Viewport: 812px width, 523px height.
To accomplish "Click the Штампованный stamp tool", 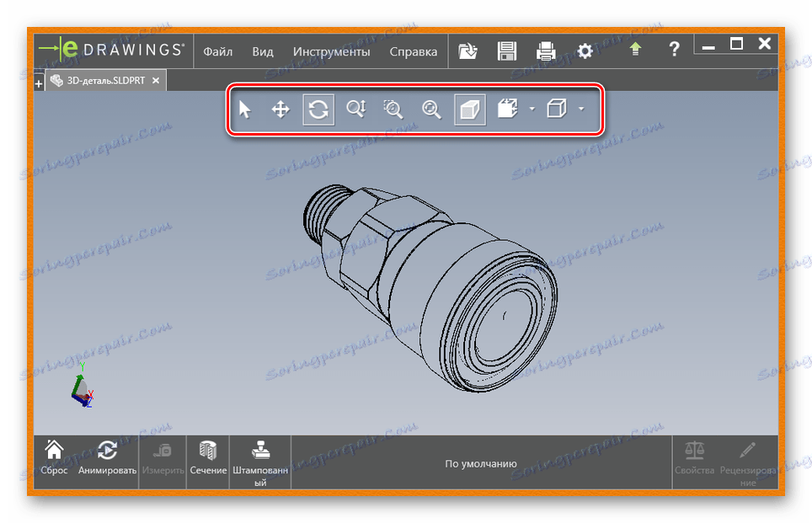I will pos(260,463).
